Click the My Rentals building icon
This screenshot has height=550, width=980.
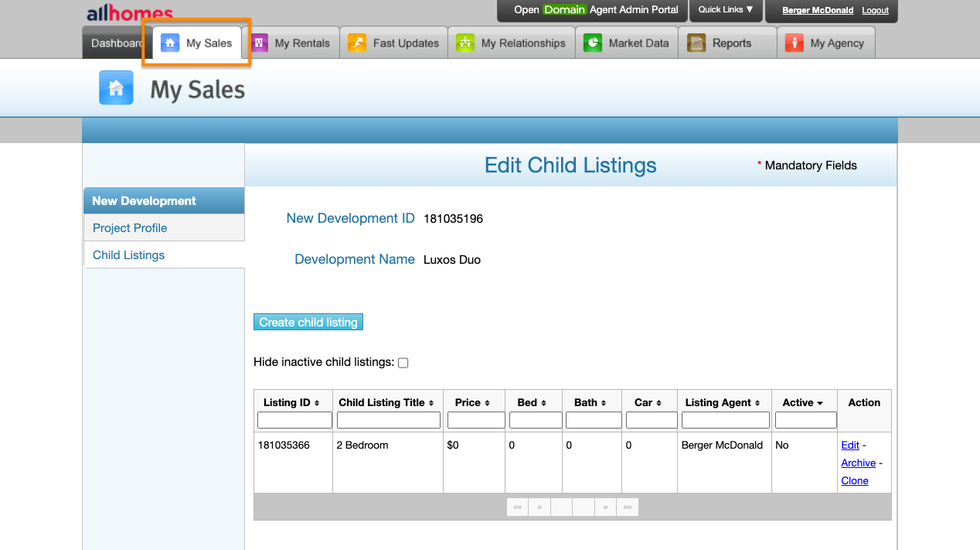[260, 43]
